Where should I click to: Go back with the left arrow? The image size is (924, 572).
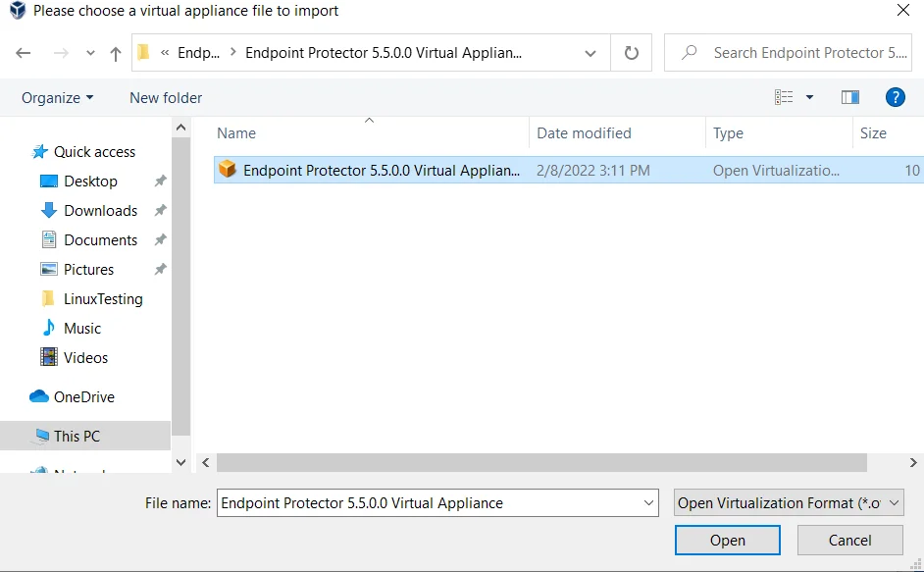point(23,53)
